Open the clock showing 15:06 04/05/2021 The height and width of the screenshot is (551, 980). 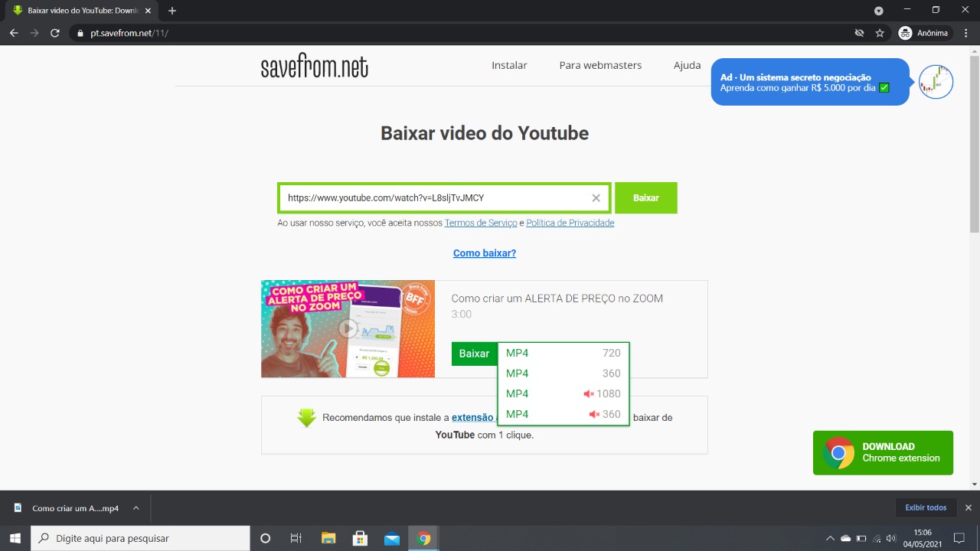pos(923,538)
